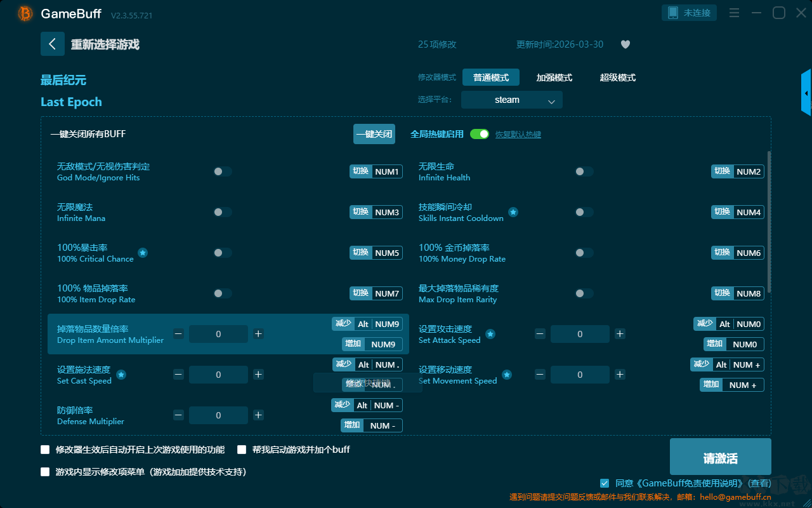Enable 100% Critical Chance switch

(223, 253)
